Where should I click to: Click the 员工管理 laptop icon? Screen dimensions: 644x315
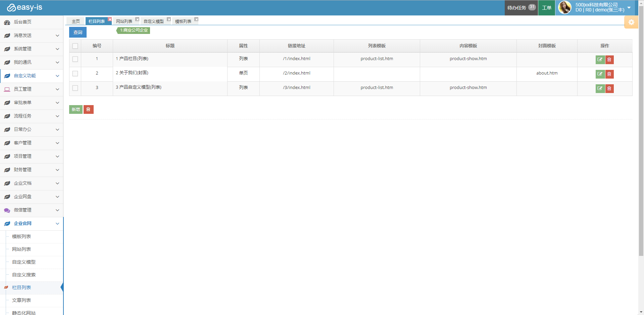coord(7,89)
